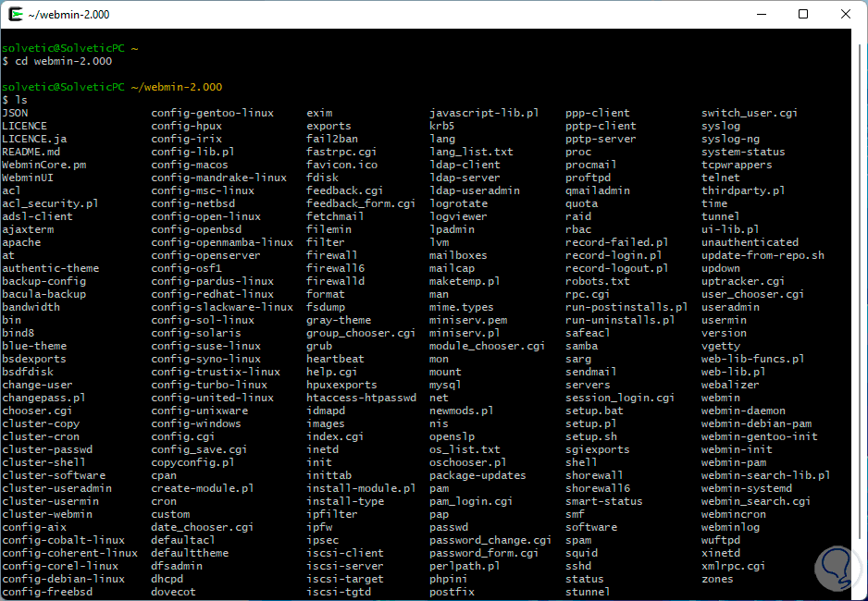This screenshot has width=868, height=601.
Task: Click the README.md entry in listing
Action: [31, 152]
